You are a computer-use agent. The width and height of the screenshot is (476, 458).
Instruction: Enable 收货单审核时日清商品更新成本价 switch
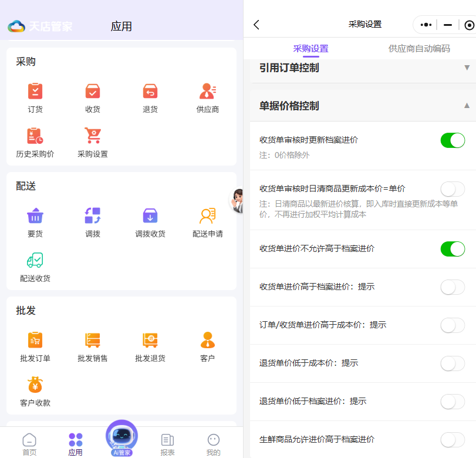[453, 189]
